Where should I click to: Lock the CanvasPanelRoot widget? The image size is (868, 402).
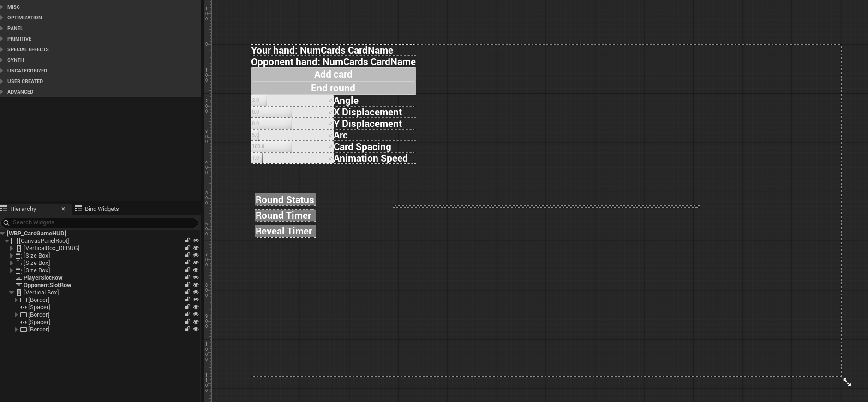(x=187, y=240)
